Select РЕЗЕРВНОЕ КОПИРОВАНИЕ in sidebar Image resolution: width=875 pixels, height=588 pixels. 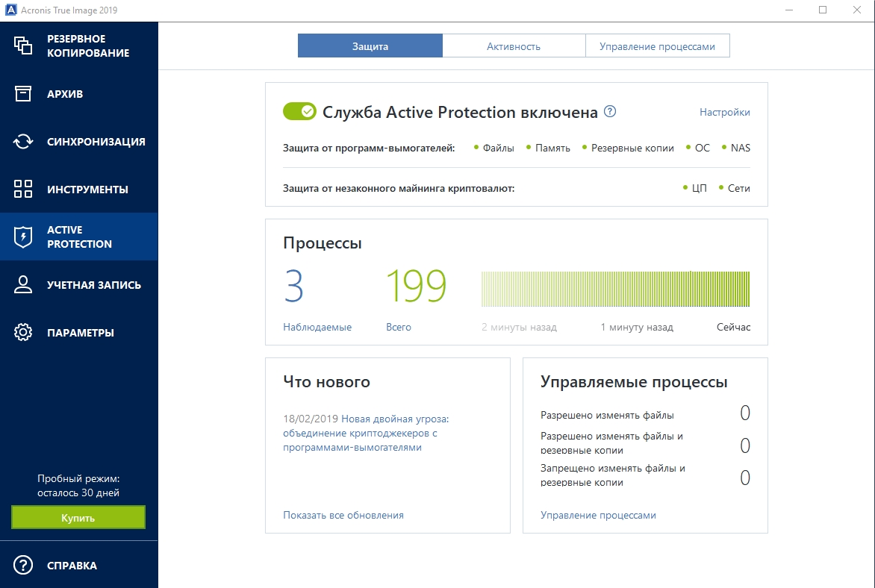tap(79, 46)
